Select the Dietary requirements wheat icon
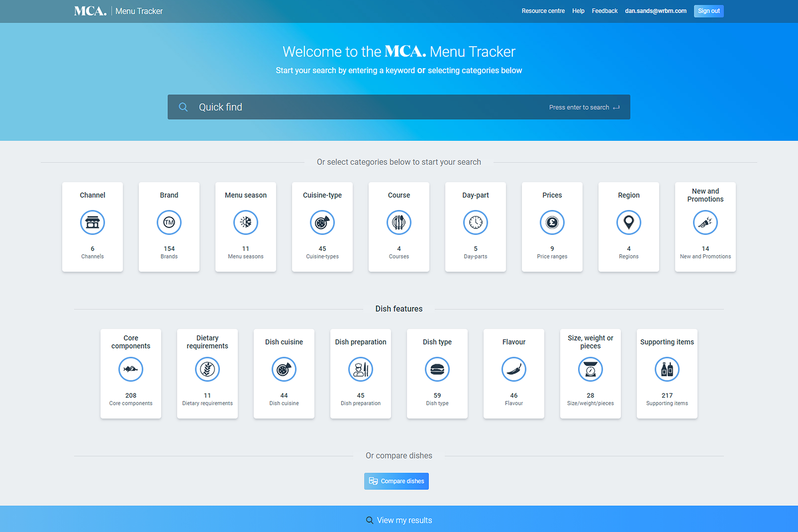798x532 pixels. click(x=207, y=369)
